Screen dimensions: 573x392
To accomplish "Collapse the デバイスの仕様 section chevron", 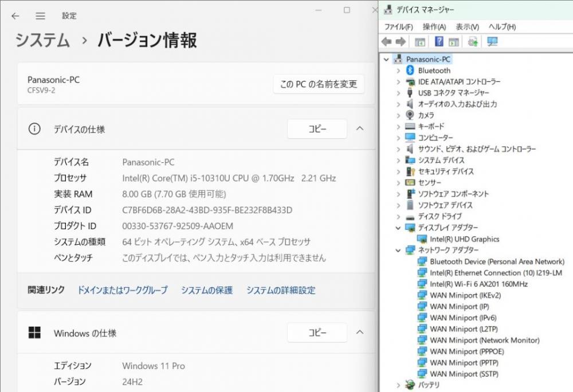I will (360, 128).
